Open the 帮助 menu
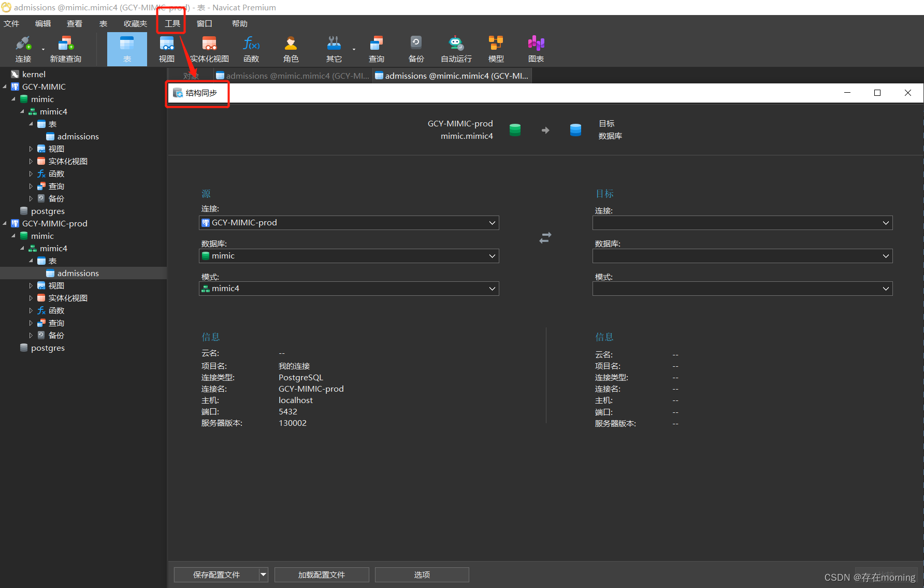The width and height of the screenshot is (924, 588). (x=240, y=23)
